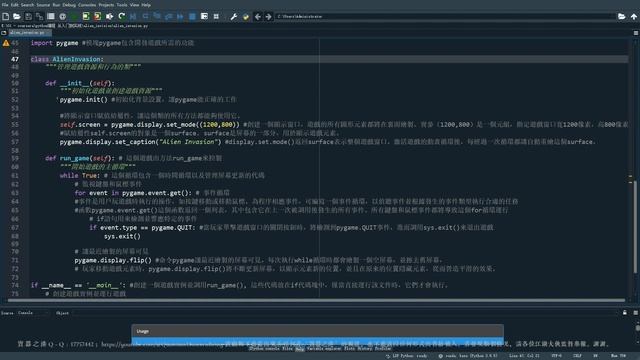Viewport: 640px width, 360px height.
Task: Change to parent directory up arrow
Action: click(x=633, y=16)
